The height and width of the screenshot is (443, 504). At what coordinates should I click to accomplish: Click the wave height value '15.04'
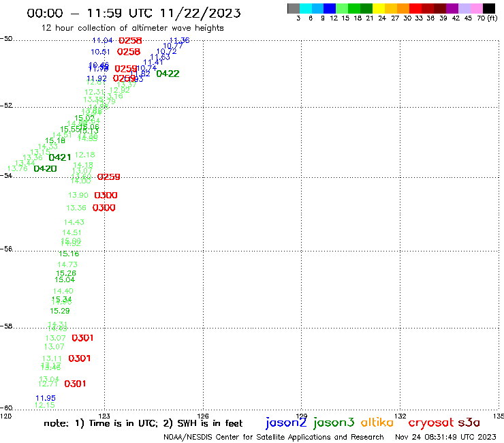point(65,279)
